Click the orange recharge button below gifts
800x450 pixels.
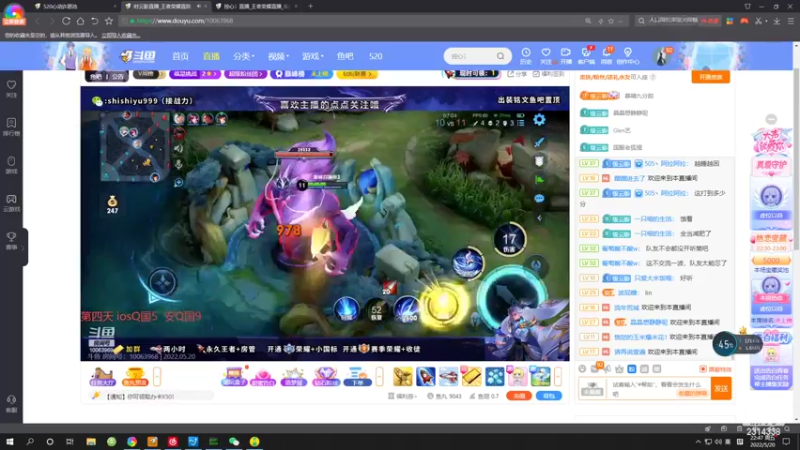click(519, 396)
